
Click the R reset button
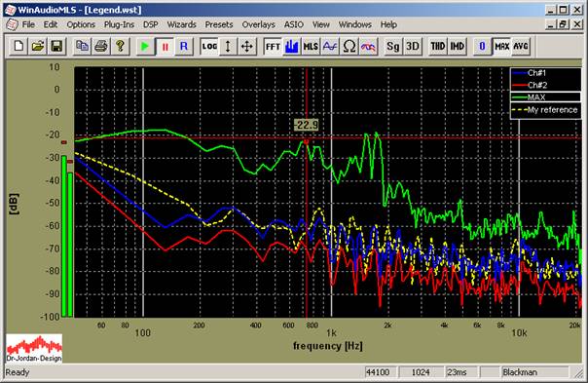click(184, 46)
